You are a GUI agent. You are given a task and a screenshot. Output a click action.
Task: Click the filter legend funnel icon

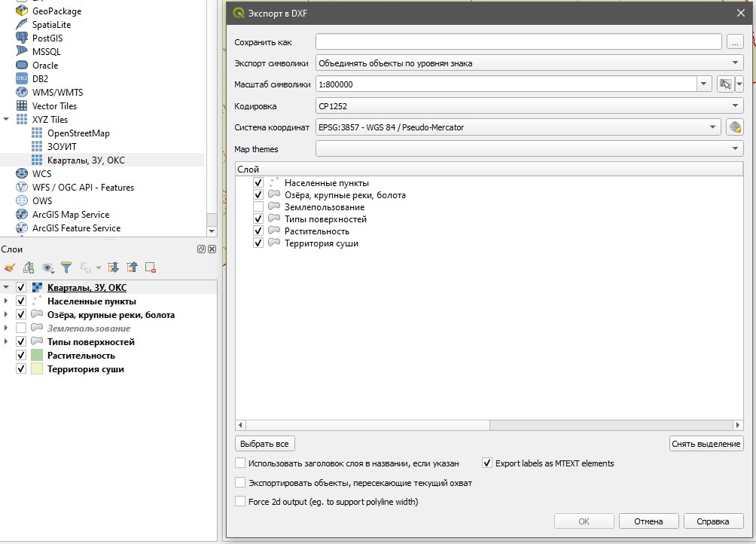[x=66, y=267]
